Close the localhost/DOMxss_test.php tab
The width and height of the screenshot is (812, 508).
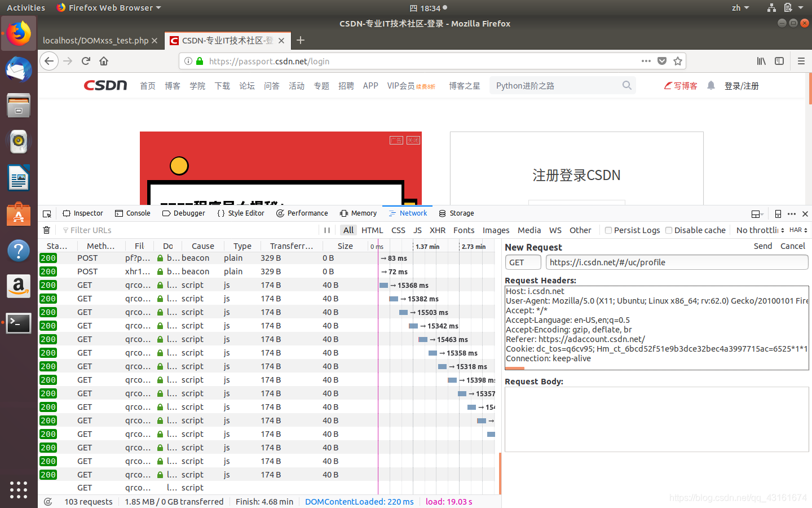point(155,41)
